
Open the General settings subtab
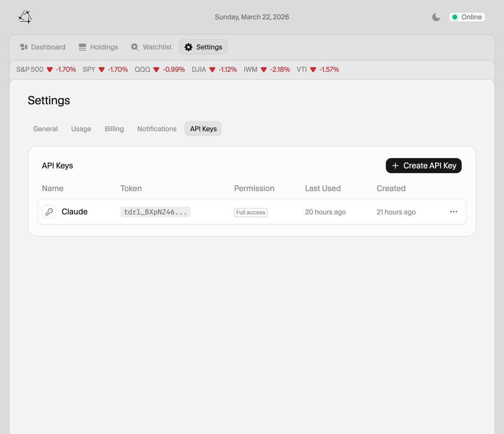click(45, 129)
